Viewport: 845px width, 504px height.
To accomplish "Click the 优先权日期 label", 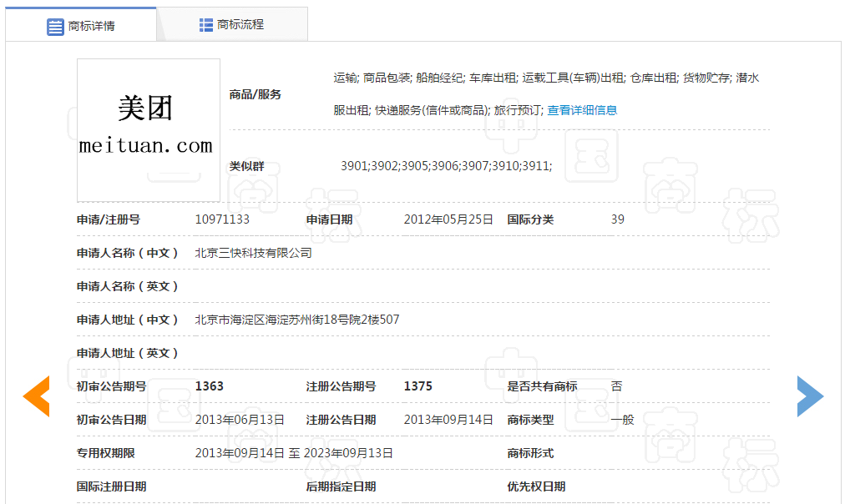I will [x=536, y=486].
